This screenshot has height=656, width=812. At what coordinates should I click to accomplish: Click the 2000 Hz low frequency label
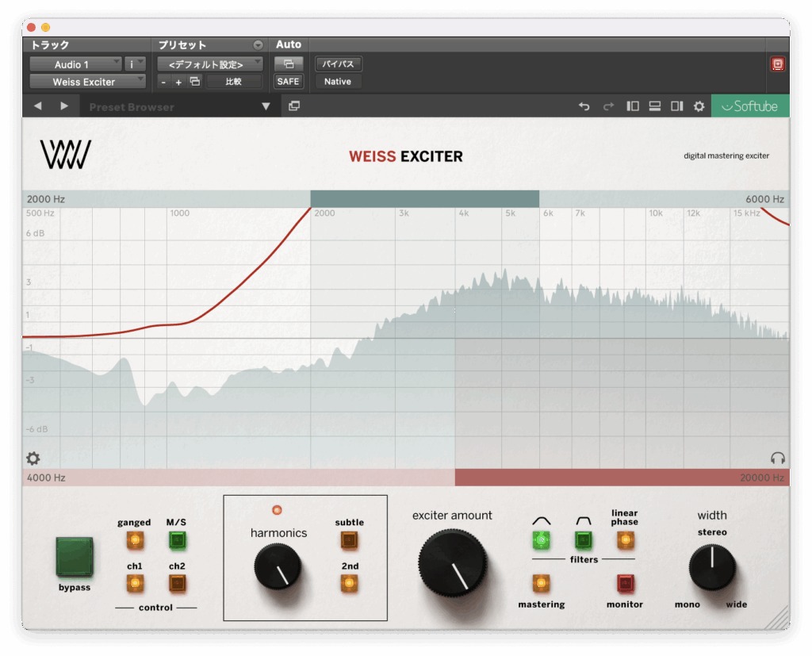pyautogui.click(x=46, y=199)
